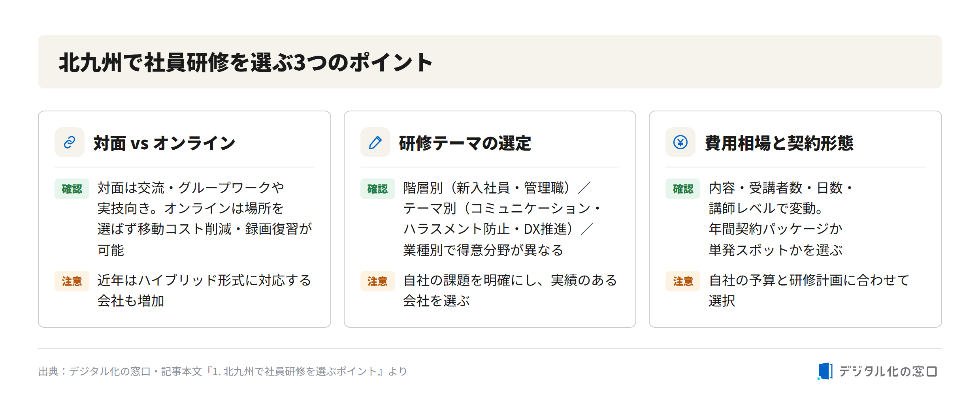This screenshot has width=980, height=417.
Task: Click the paragraph beginning 内容・受講者数・日数
Action: point(780,219)
